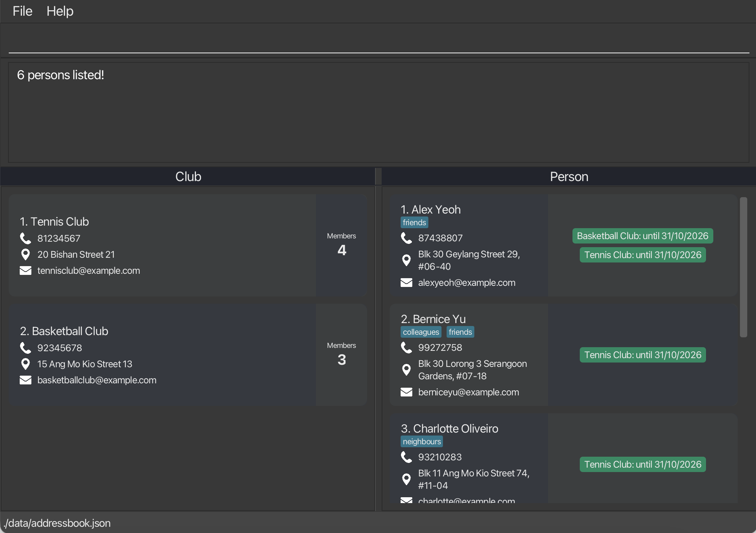Click Bernice Yu's colleagues tag

[x=421, y=332]
